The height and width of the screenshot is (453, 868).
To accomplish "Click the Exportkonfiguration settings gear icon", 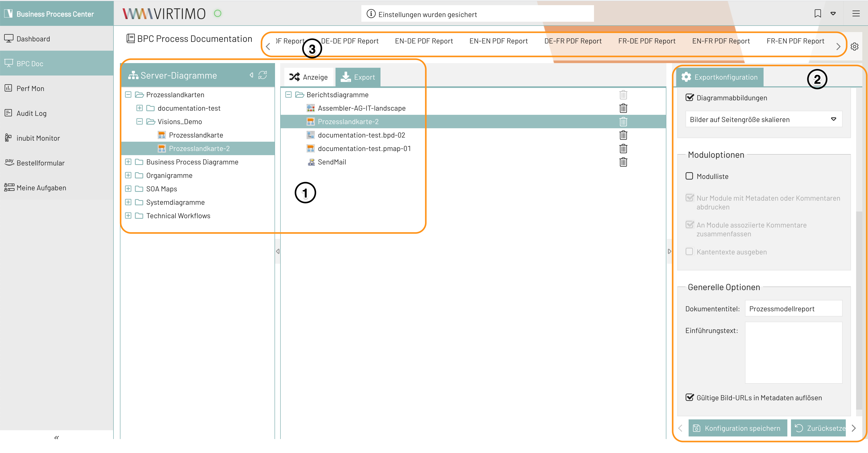I will tap(687, 77).
